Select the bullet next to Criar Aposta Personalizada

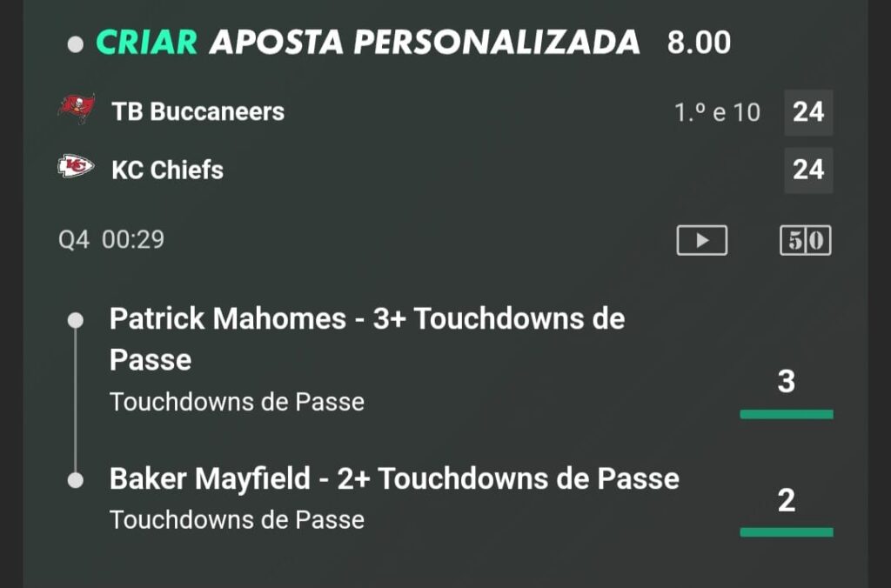point(75,44)
